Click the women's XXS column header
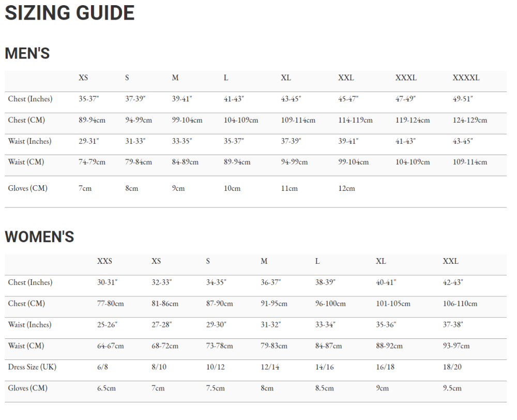 pos(104,261)
